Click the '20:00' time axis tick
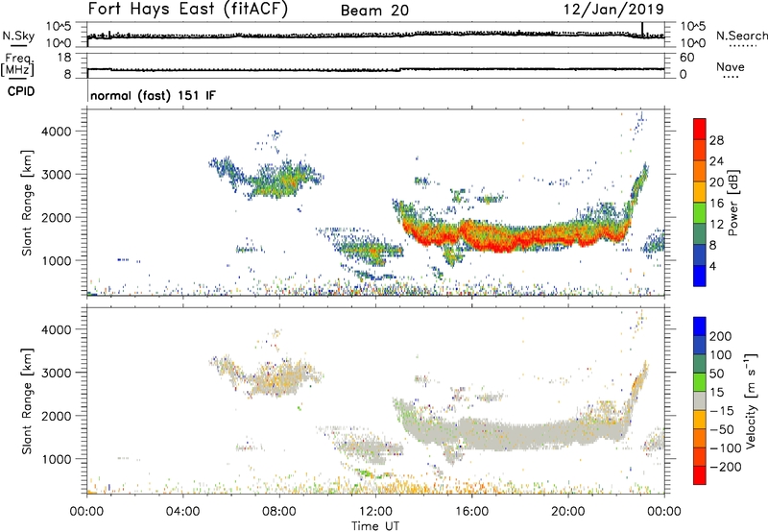 point(568,511)
